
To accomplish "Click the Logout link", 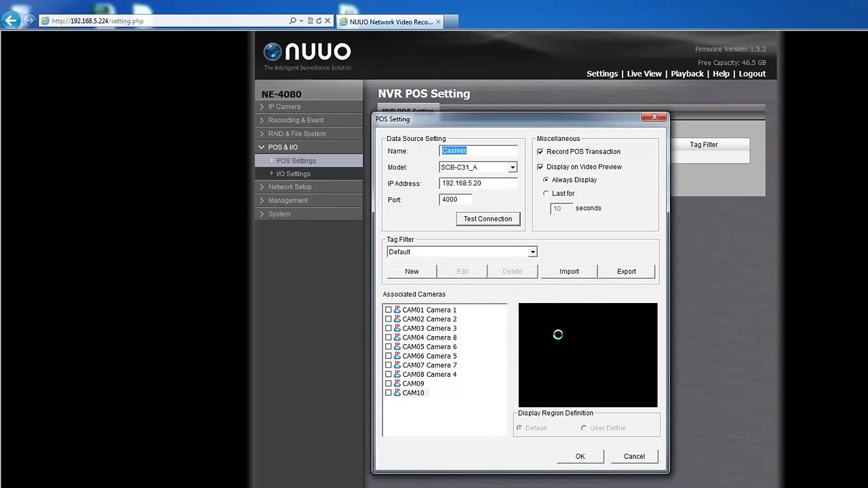I will point(752,74).
